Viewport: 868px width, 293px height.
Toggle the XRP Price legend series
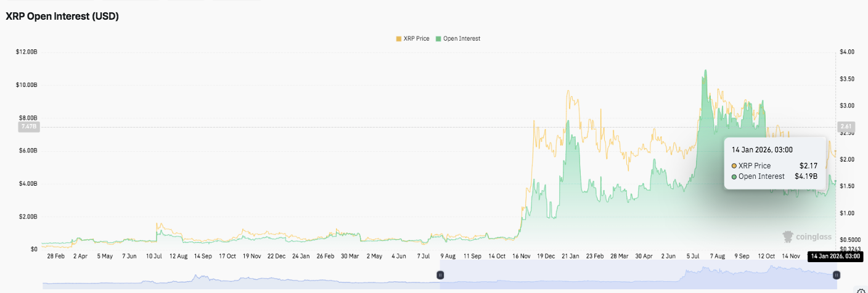click(416, 38)
